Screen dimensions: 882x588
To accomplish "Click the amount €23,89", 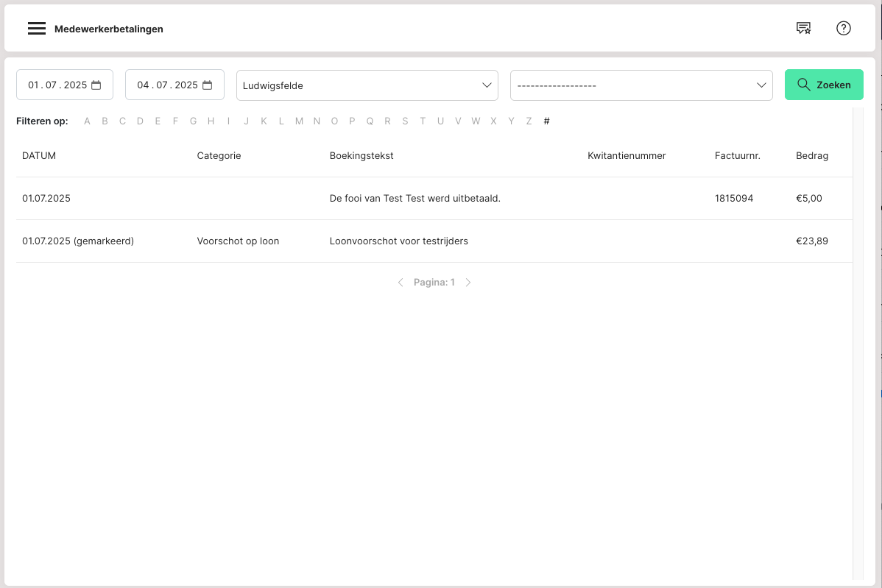I will coord(811,241).
